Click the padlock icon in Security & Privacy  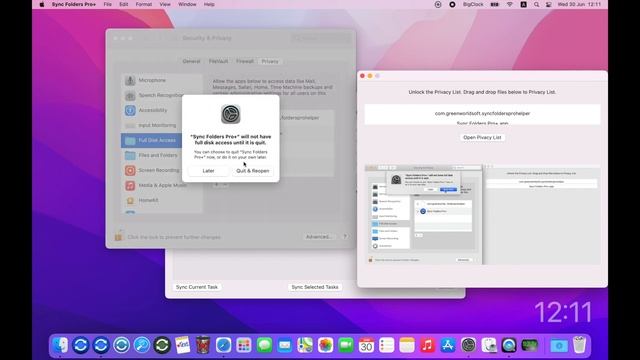pos(118,236)
